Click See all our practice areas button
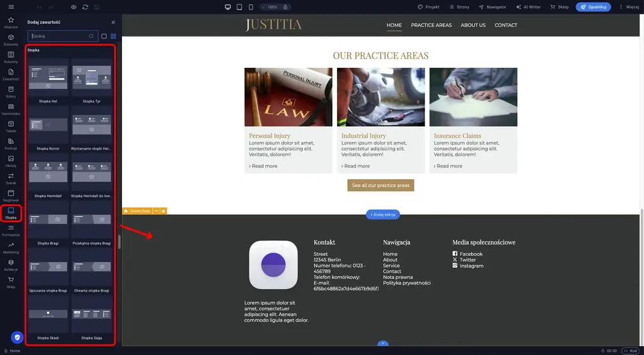 tap(380, 185)
